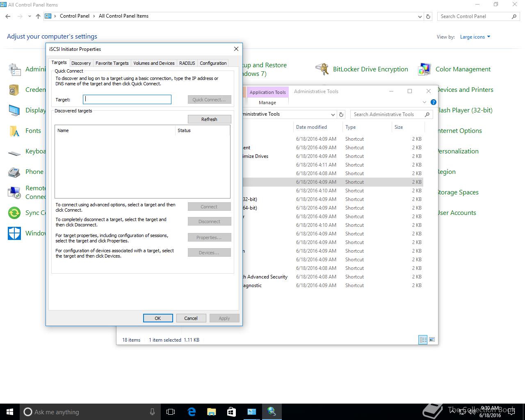This screenshot has width=525, height=420.
Task: Click the Cortana microphone icon
Action: [x=152, y=412]
